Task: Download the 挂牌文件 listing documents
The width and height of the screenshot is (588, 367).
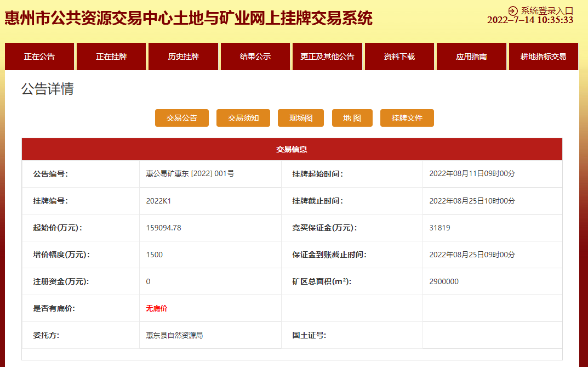Action: tap(407, 117)
